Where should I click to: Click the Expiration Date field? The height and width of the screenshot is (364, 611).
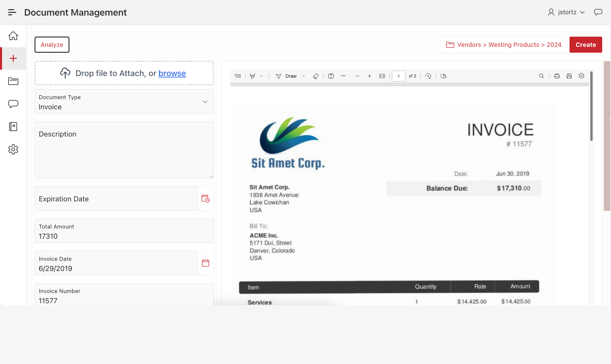[116, 199]
